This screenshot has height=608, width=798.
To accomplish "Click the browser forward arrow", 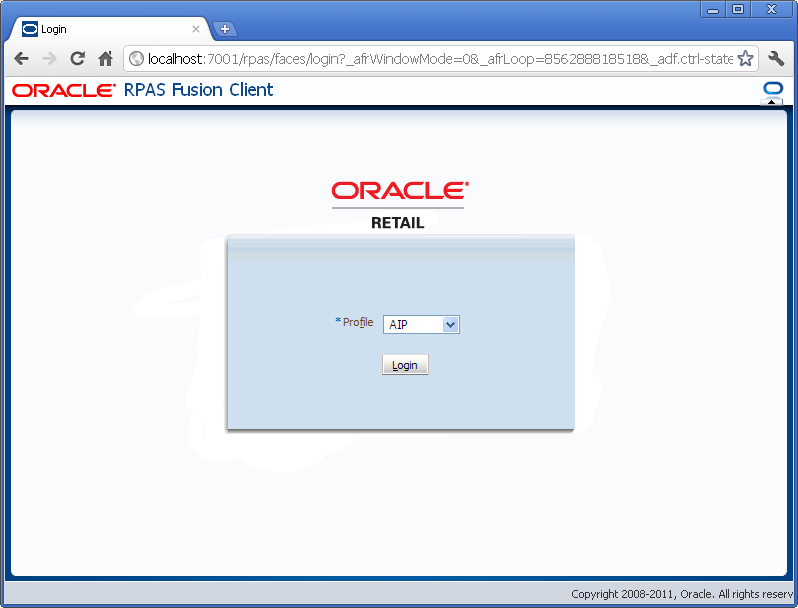I will click(x=49, y=59).
